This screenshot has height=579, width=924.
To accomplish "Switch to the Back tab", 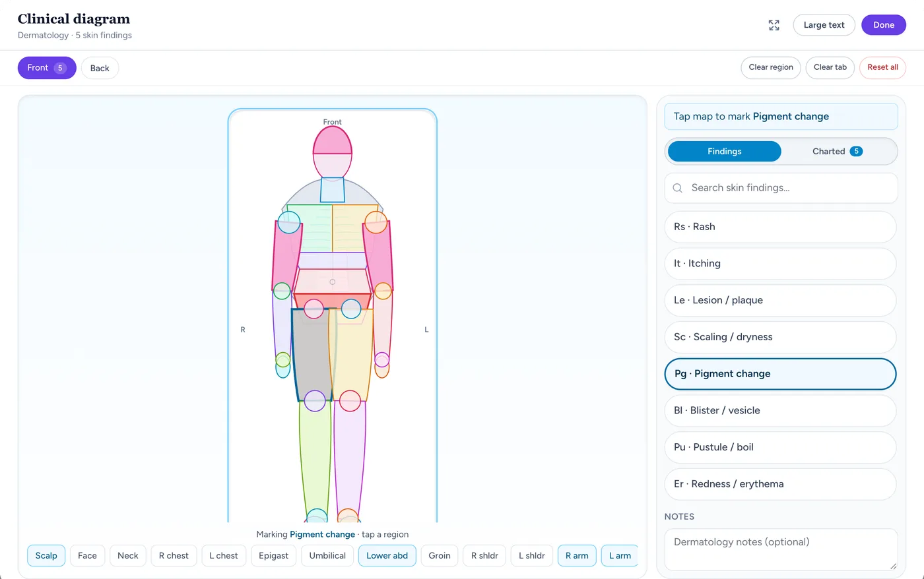I will pos(100,68).
